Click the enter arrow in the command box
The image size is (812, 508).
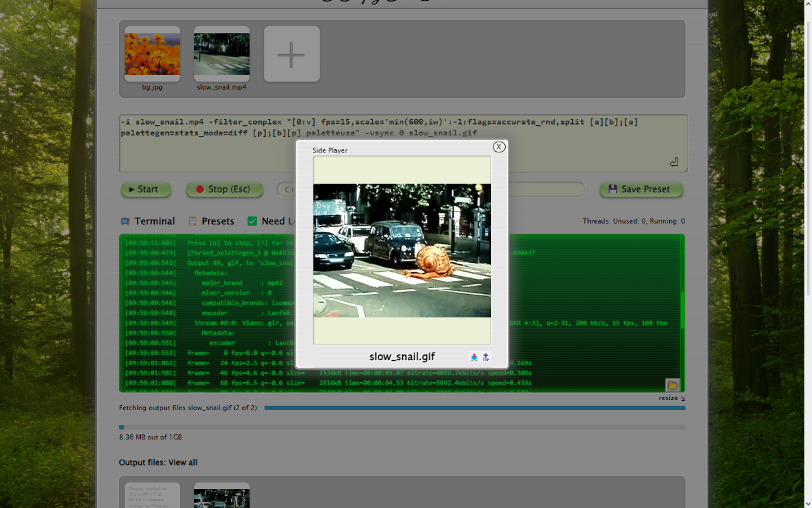[674, 163]
